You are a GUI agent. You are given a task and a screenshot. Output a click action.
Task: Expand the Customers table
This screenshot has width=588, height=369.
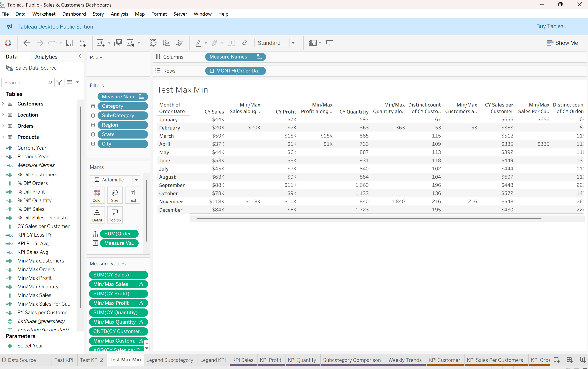tap(3, 104)
